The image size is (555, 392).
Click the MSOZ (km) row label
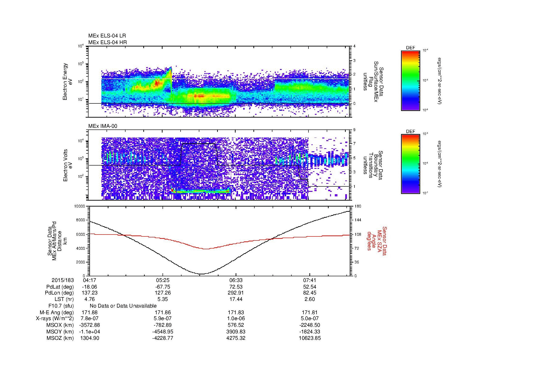(60, 338)
